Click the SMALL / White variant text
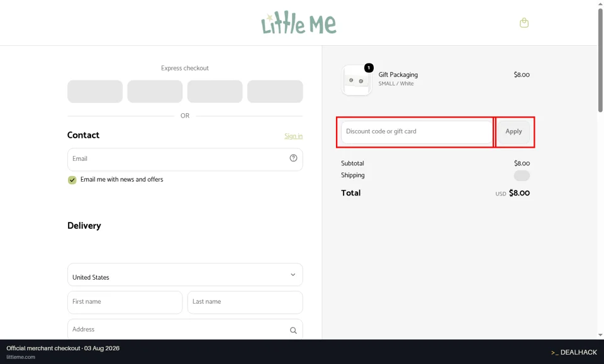 396,84
